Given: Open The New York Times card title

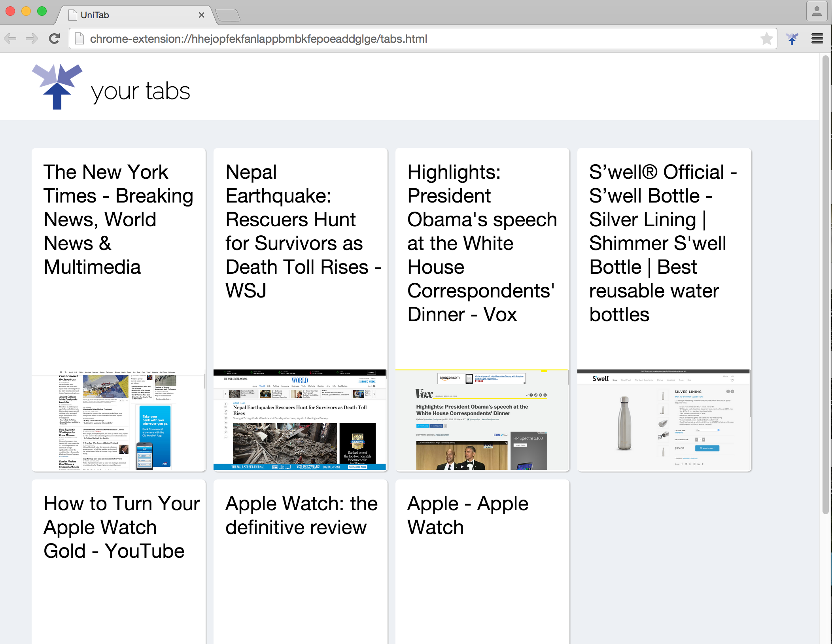Looking at the screenshot, I should (118, 220).
